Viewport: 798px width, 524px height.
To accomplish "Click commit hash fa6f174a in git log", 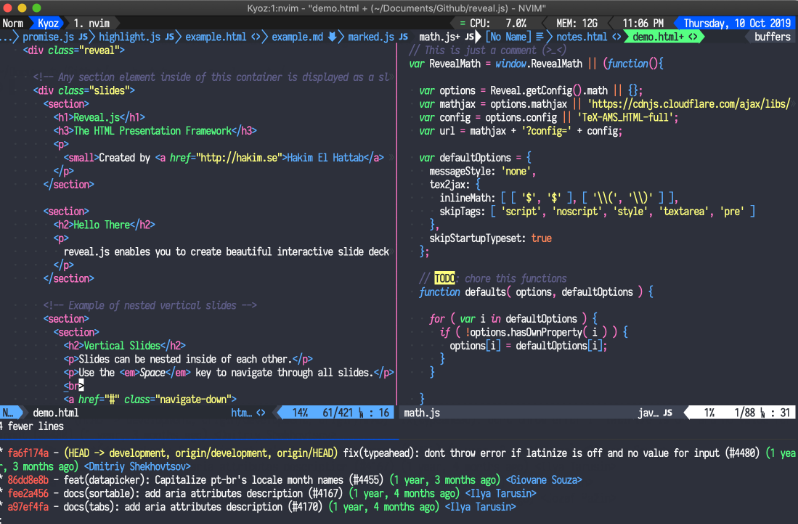I will (x=28, y=453).
